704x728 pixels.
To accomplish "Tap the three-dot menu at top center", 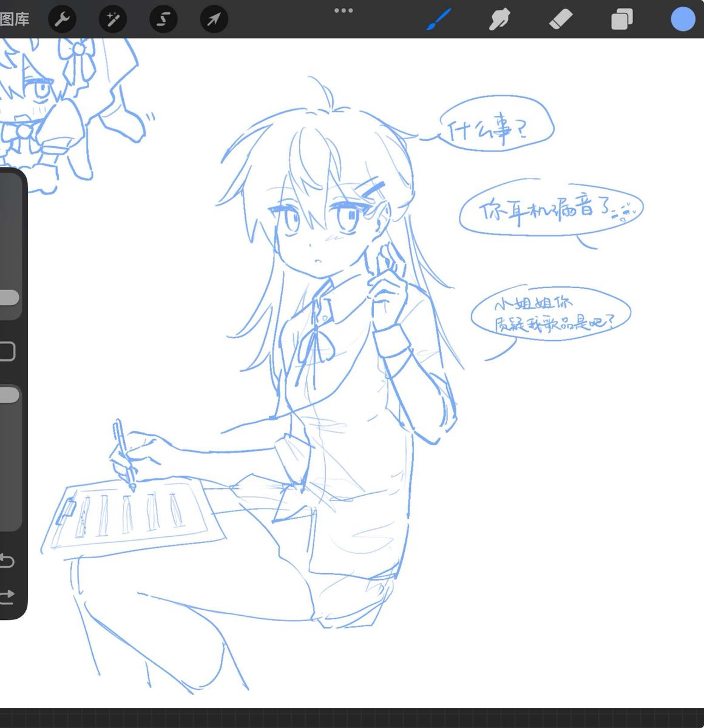I will (x=344, y=10).
